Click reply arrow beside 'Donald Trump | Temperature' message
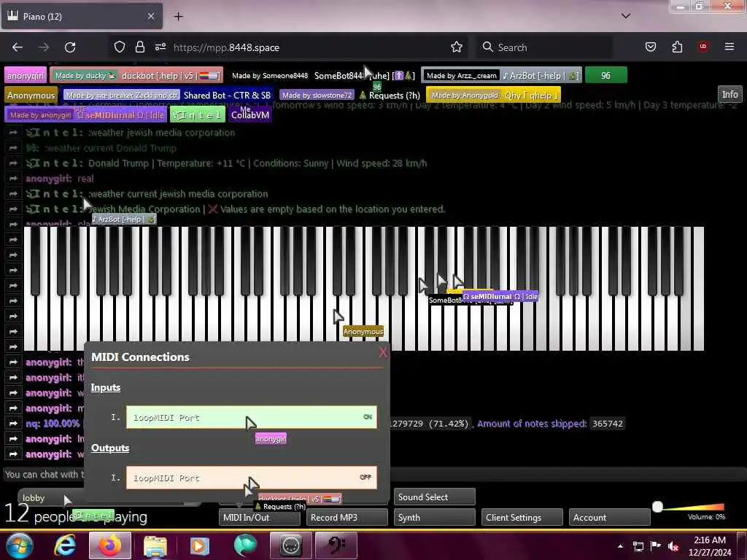 tap(13, 163)
